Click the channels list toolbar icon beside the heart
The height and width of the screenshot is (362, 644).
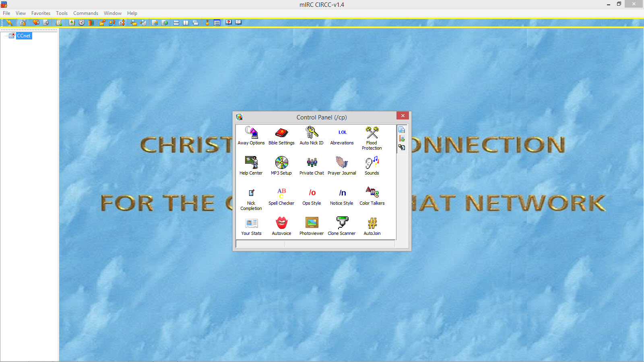[46, 23]
